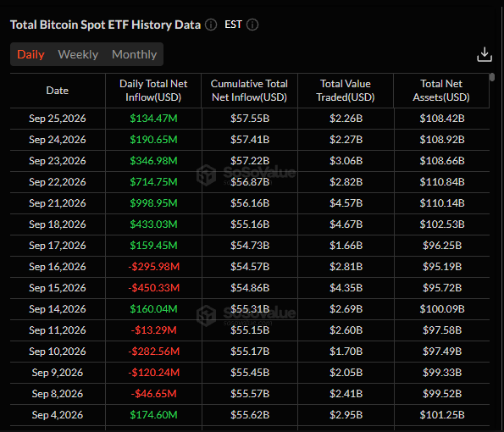
Task: Click the download data icon
Action: pyautogui.click(x=485, y=54)
